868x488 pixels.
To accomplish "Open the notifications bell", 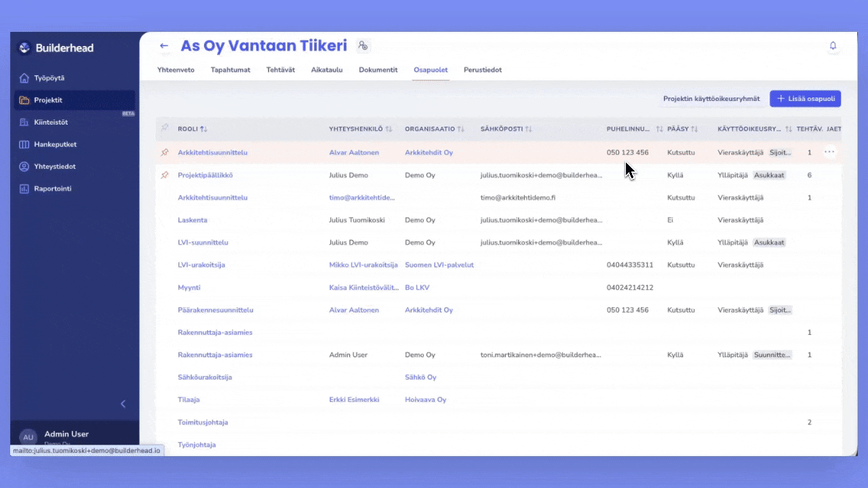I will tap(833, 46).
